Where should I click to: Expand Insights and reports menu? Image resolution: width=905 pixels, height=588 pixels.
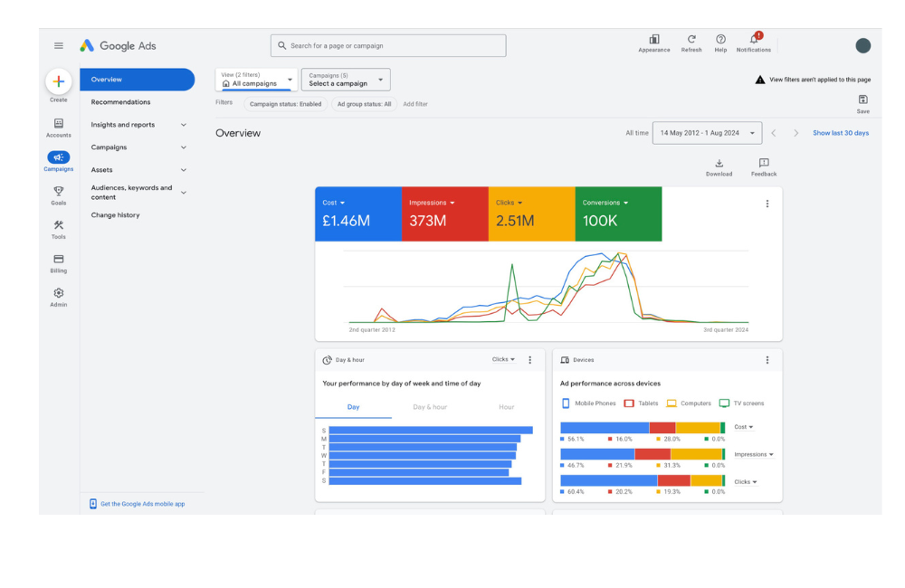(x=184, y=125)
